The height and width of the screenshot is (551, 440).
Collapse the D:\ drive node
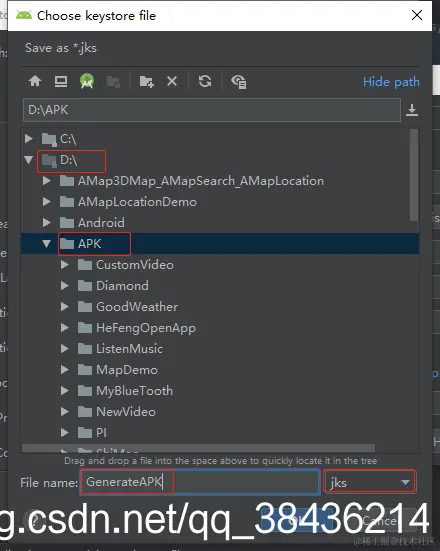(29, 160)
